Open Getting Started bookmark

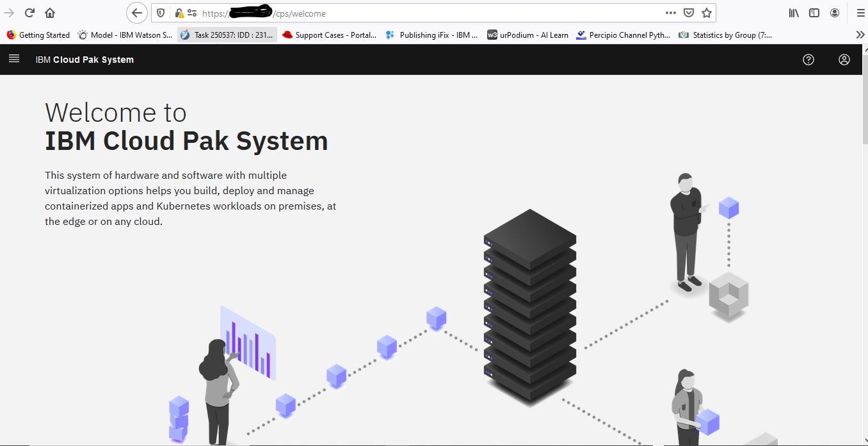[38, 35]
